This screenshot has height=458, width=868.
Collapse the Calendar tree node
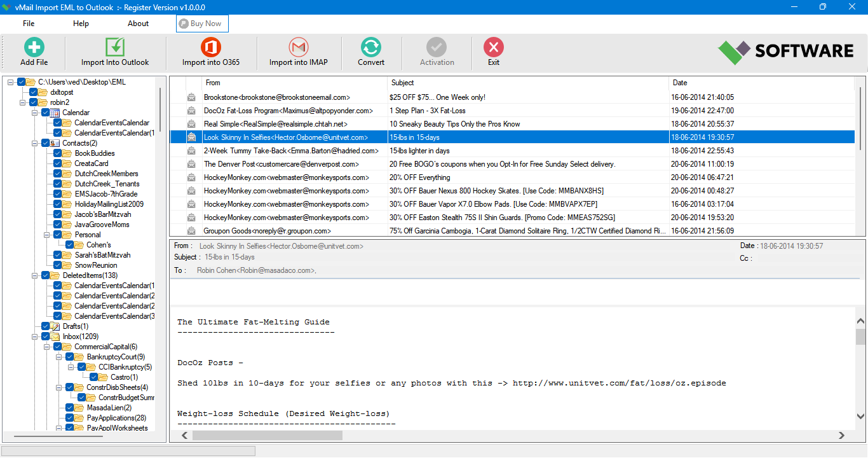tap(35, 113)
